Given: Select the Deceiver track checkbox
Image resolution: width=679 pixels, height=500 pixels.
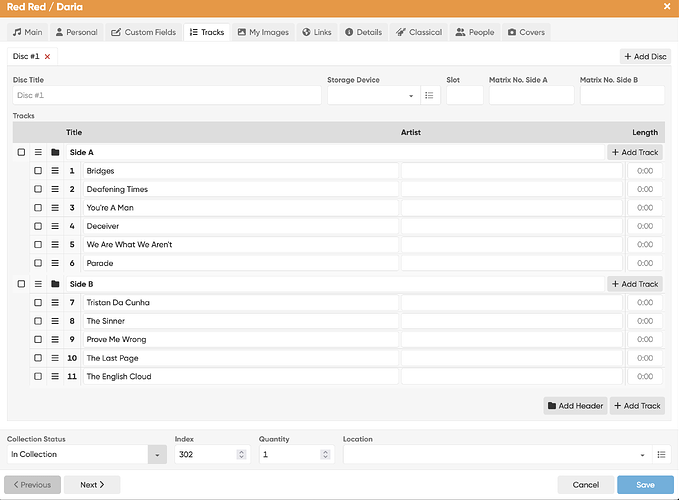Looking at the screenshot, I should point(38,226).
